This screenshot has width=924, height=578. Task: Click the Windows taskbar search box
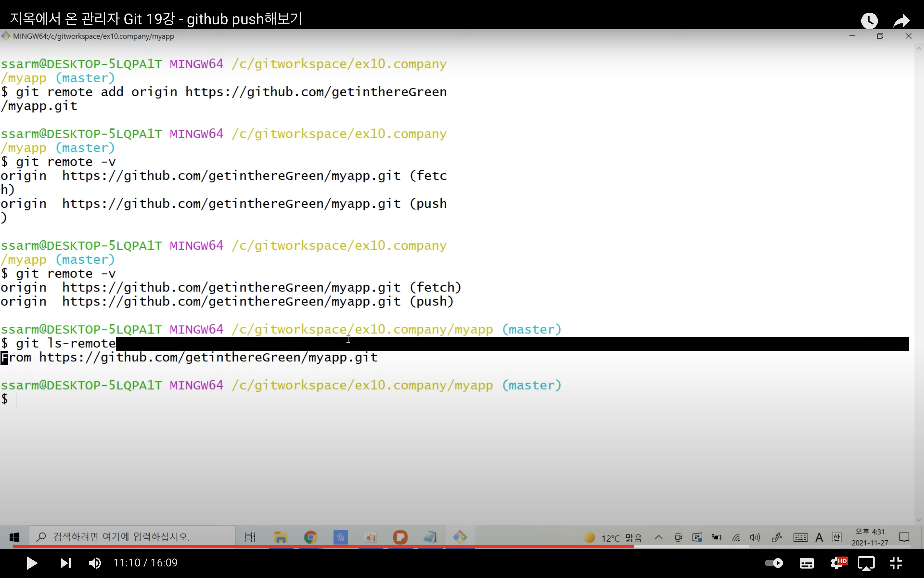pos(132,537)
